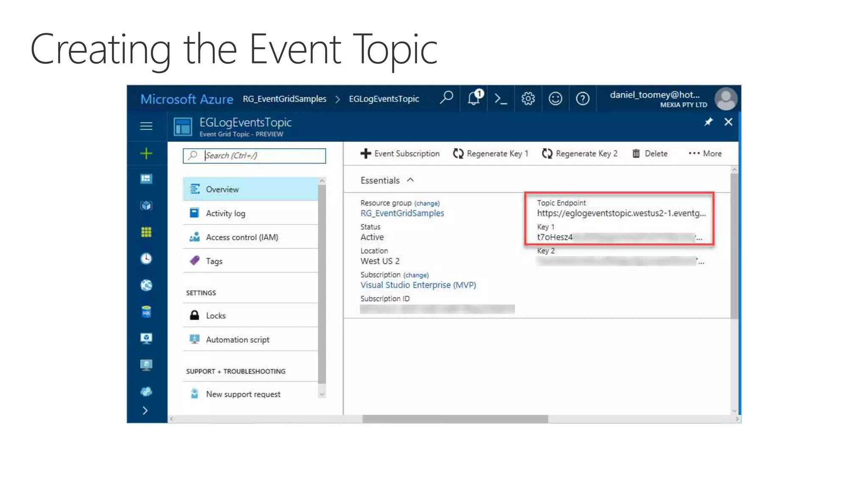
Task: Click Add Event Subscription button
Action: [400, 153]
